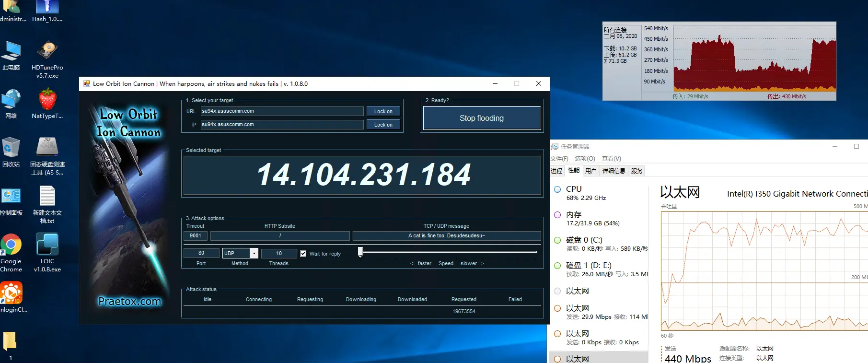This screenshot has width=868, height=363.
Task: Launch the SSD benchmark tool (固态硬盘测速工具) icon
Action: coord(47,156)
